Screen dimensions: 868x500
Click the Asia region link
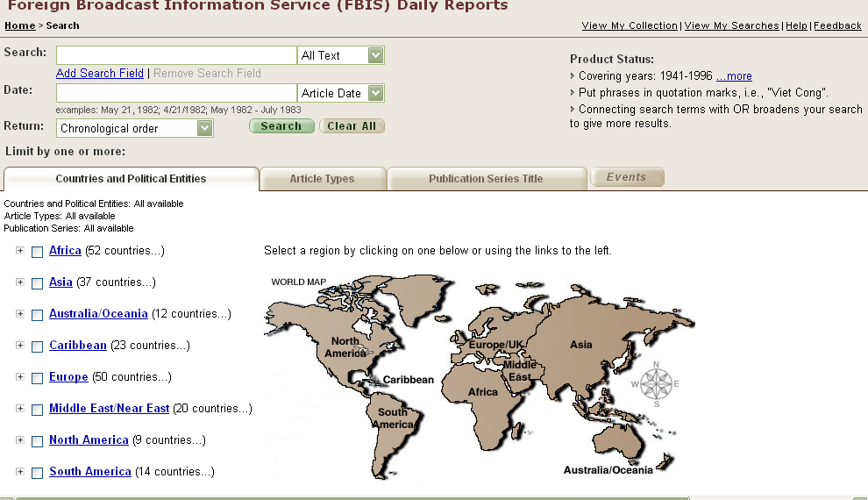[60, 282]
